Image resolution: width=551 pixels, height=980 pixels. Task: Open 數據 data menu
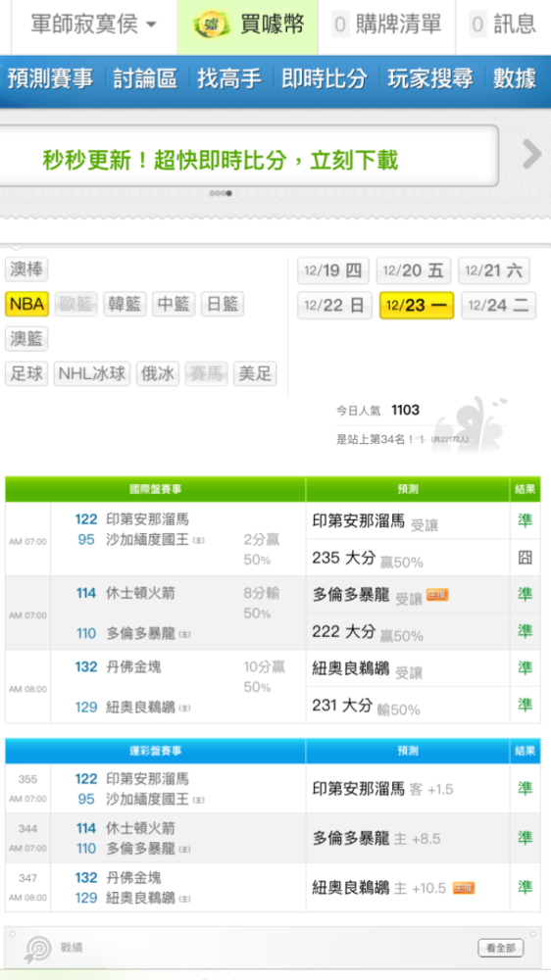(x=516, y=79)
